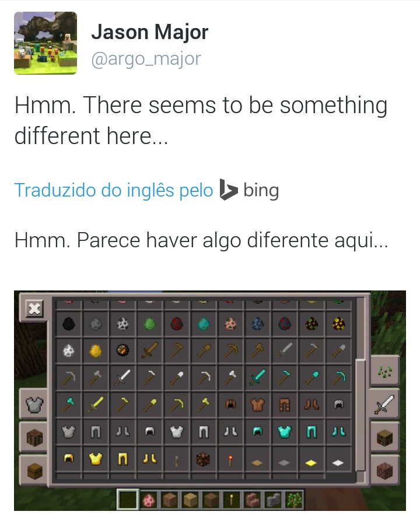
Task: Open Jason Major's profile picture
Action: pyautogui.click(x=45, y=43)
